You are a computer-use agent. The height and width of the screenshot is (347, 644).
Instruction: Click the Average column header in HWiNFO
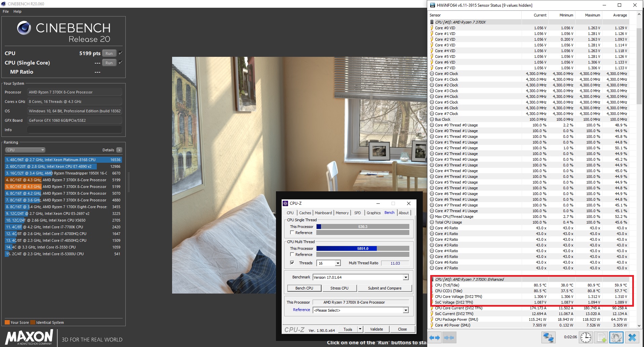616,15
